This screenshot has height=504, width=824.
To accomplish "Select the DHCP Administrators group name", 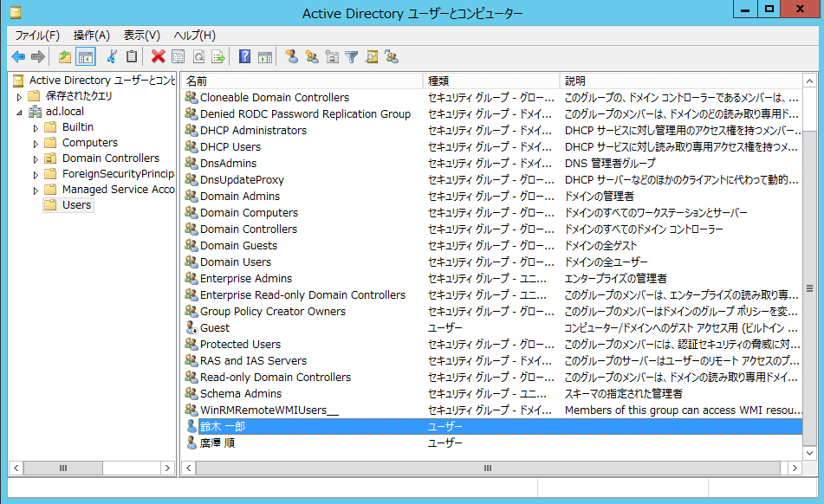I will tap(253, 131).
